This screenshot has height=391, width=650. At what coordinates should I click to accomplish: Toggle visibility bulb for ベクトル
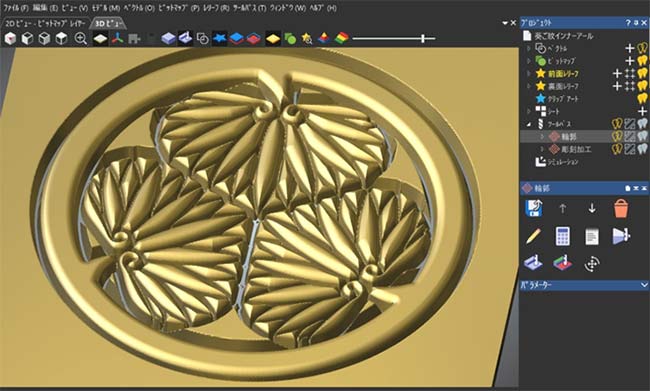pos(642,49)
